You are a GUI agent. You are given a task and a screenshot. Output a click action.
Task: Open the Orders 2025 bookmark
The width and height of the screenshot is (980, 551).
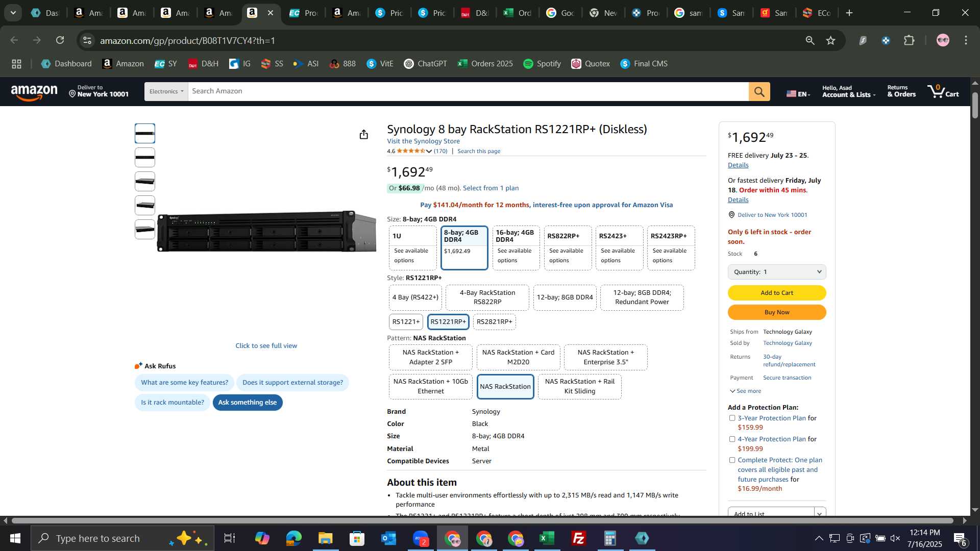(x=485, y=64)
